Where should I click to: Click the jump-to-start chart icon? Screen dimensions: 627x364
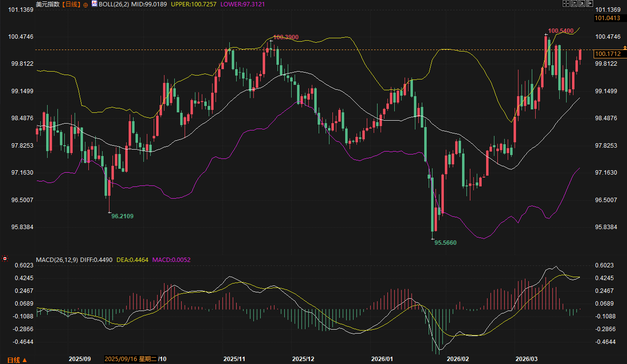(574, 4)
